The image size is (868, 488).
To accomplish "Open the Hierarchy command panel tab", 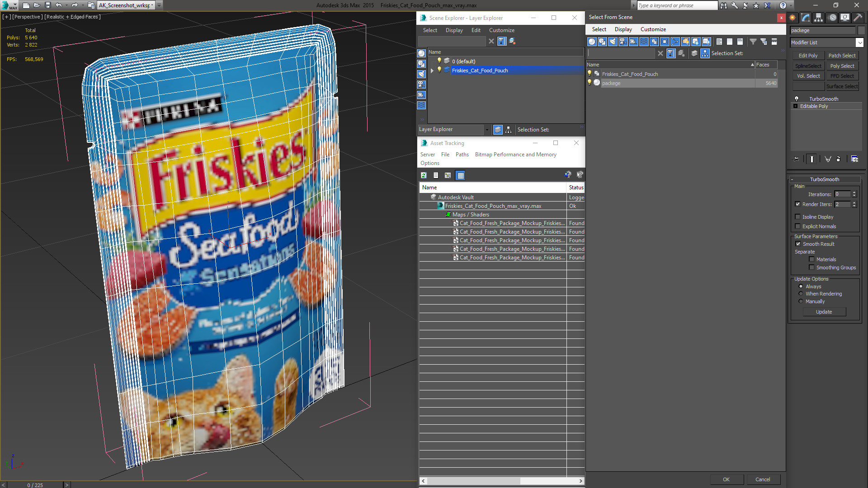I will pos(819,18).
